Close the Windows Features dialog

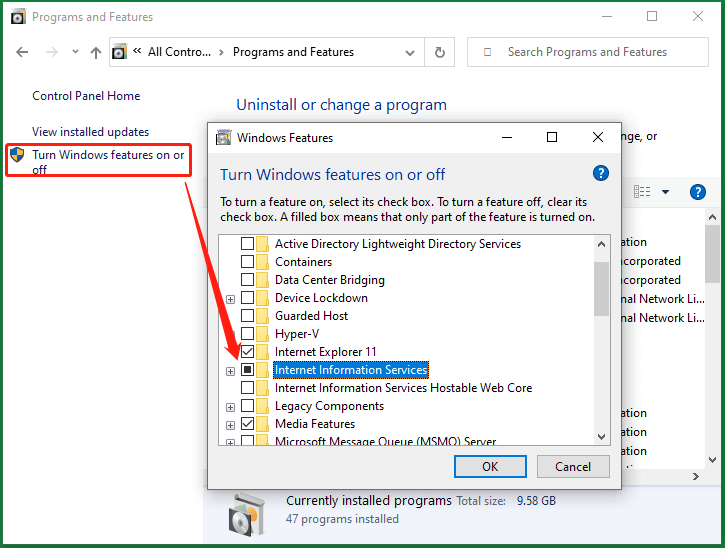598,137
